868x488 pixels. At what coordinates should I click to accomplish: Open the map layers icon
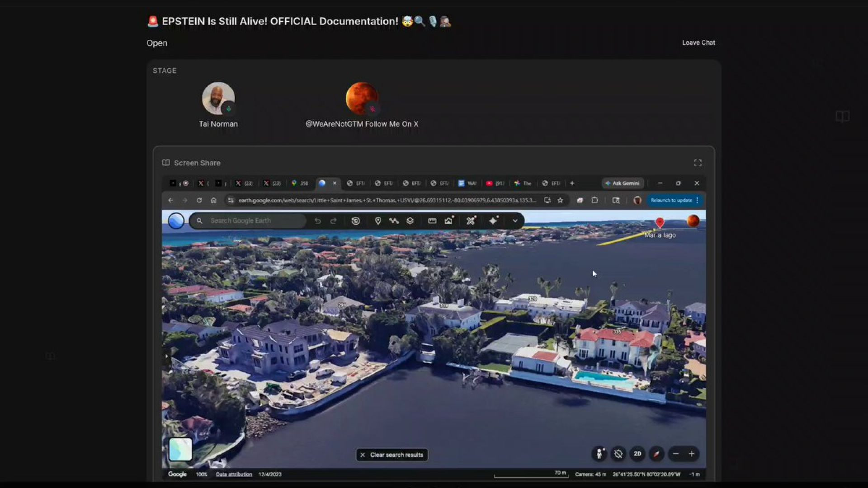click(x=410, y=221)
